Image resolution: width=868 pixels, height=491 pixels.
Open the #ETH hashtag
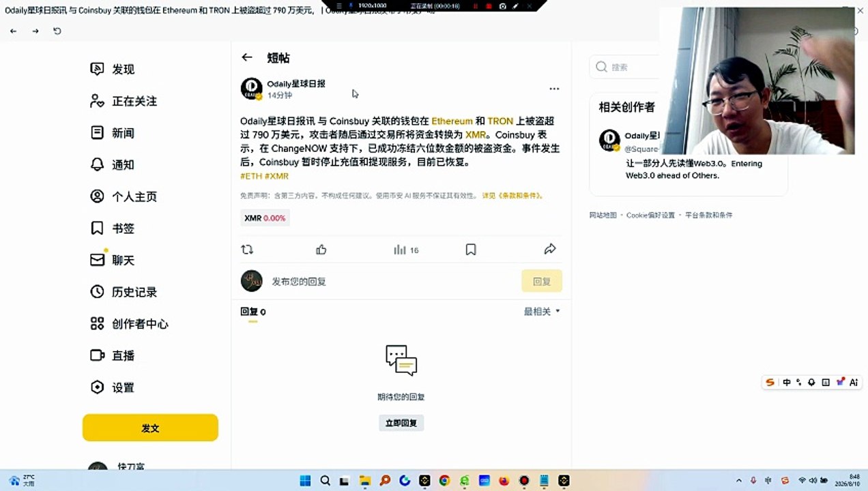pos(251,176)
